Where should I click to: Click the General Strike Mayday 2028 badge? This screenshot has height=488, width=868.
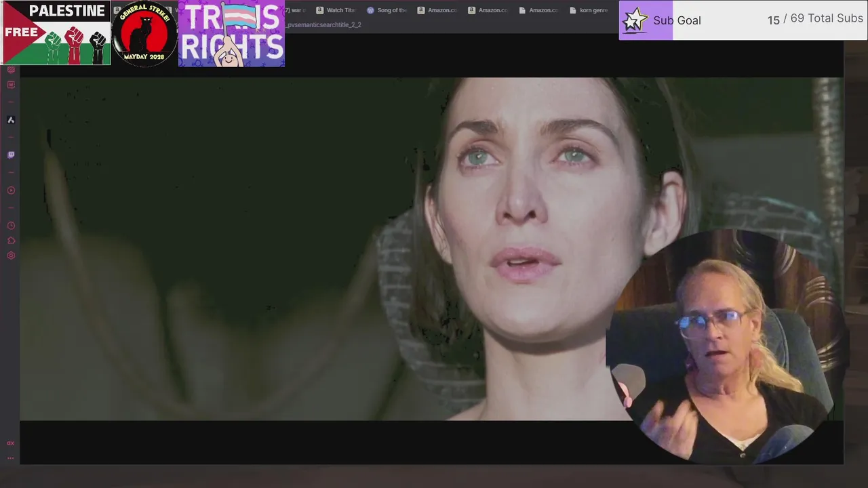point(144,33)
